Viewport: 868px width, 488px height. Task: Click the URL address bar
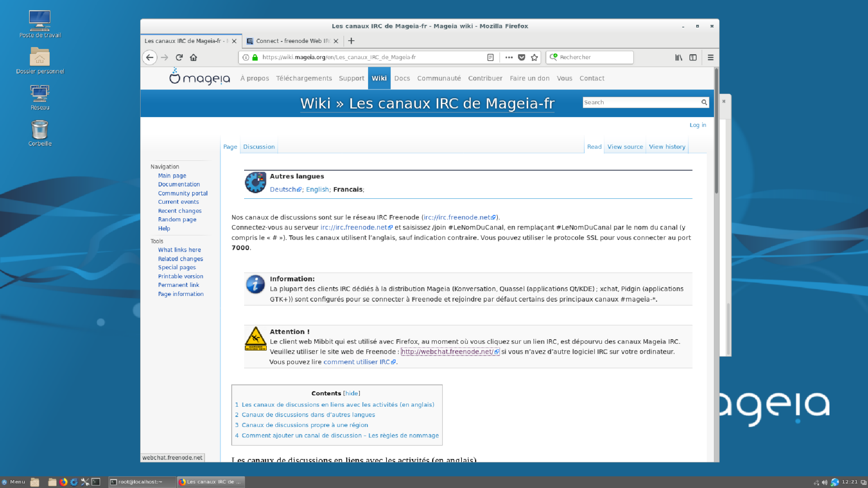[x=371, y=57]
